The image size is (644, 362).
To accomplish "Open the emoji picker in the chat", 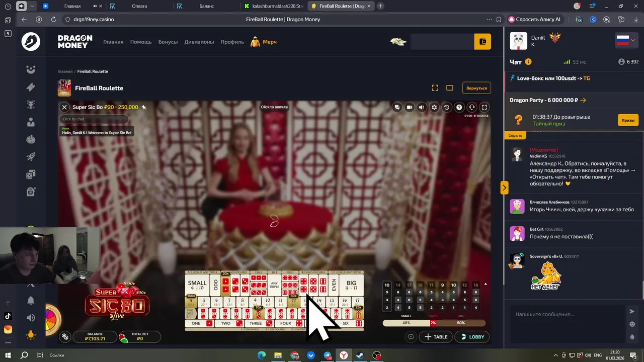I will pyautogui.click(x=632, y=324).
